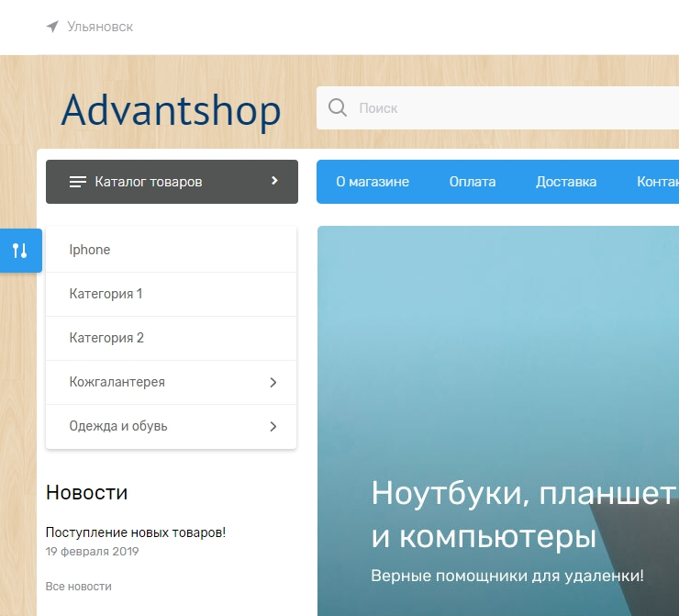Click the hamburger icon in Каталог товаров
Screen dimensions: 679x616
[78, 182]
